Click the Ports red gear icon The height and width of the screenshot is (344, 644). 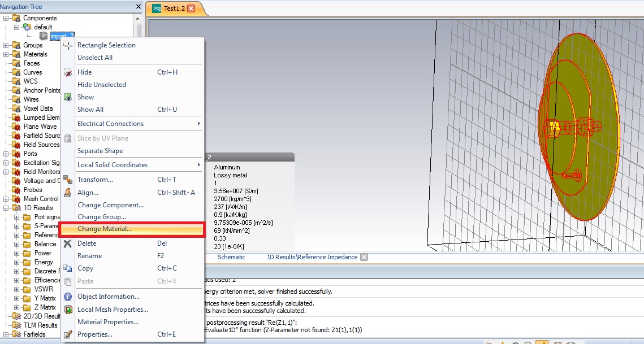[x=16, y=154]
